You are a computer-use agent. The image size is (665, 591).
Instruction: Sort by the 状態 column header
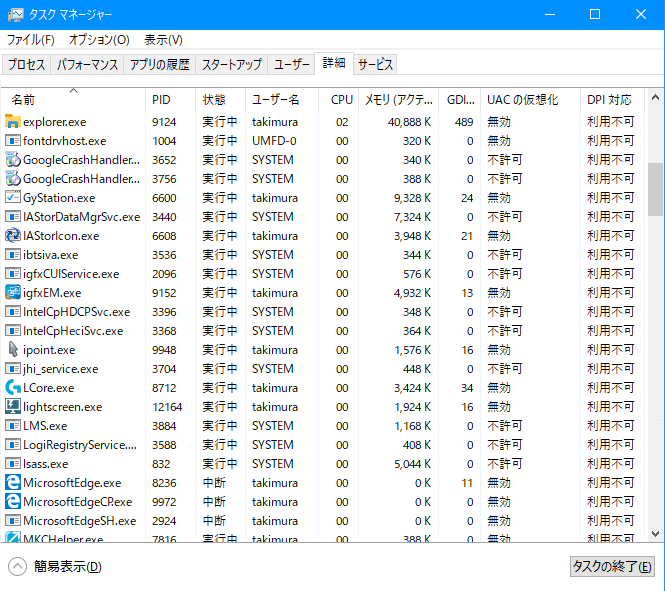click(x=220, y=100)
